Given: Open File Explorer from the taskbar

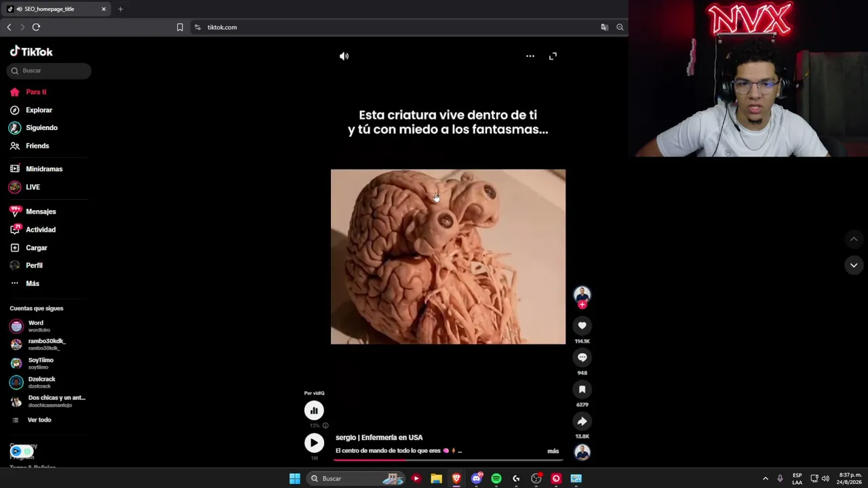Looking at the screenshot, I should [436, 479].
